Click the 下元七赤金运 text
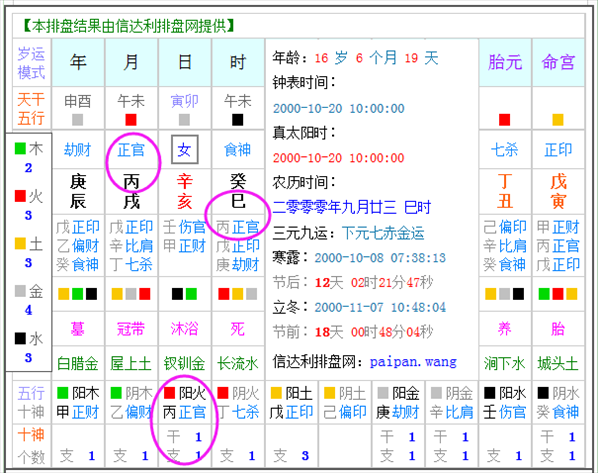 [x=383, y=233]
